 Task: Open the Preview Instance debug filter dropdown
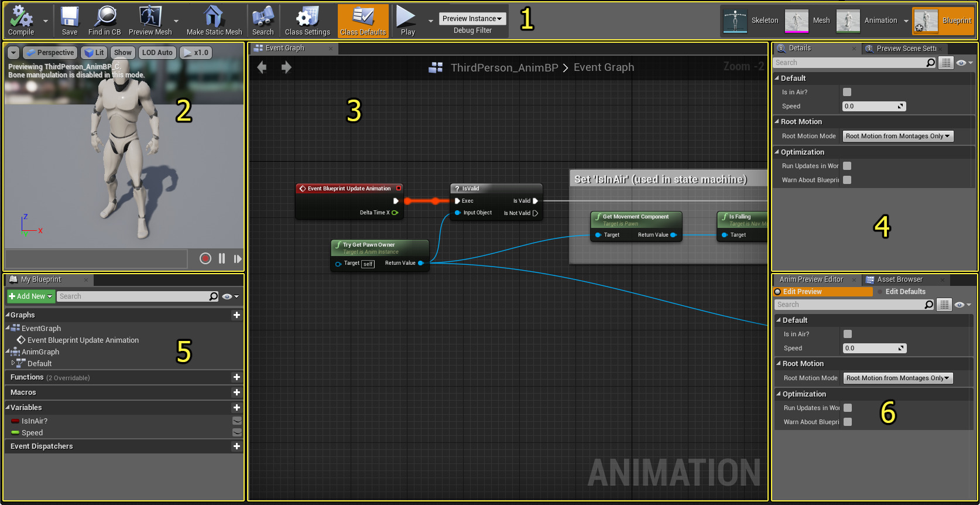point(472,19)
